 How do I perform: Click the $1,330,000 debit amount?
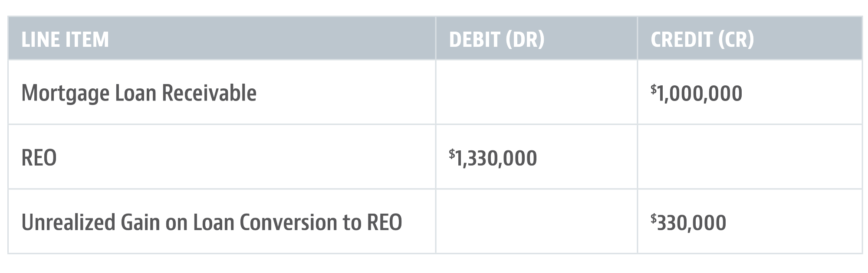[x=493, y=158]
